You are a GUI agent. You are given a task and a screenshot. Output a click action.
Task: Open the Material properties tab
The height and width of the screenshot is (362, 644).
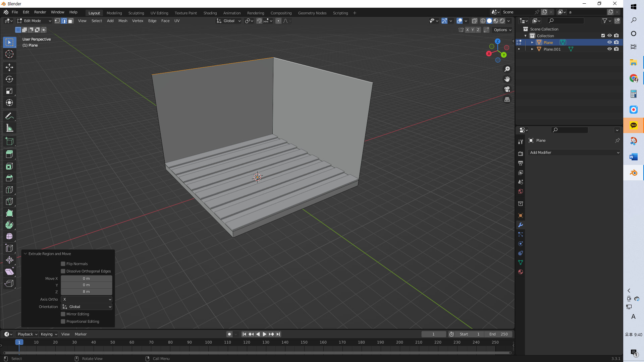pos(521,272)
